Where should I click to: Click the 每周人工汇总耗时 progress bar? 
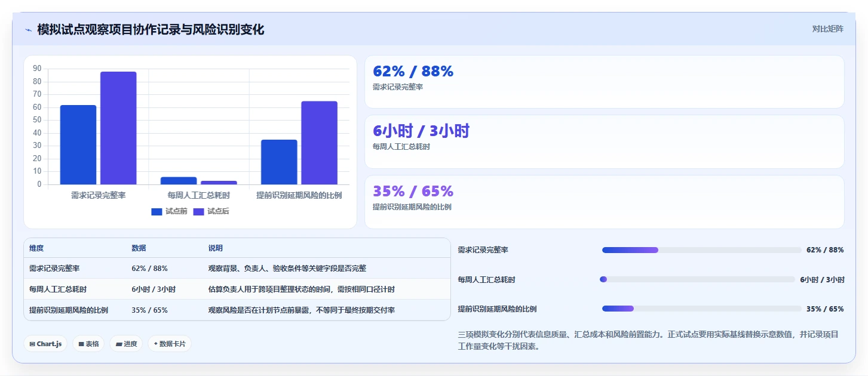pos(697,279)
